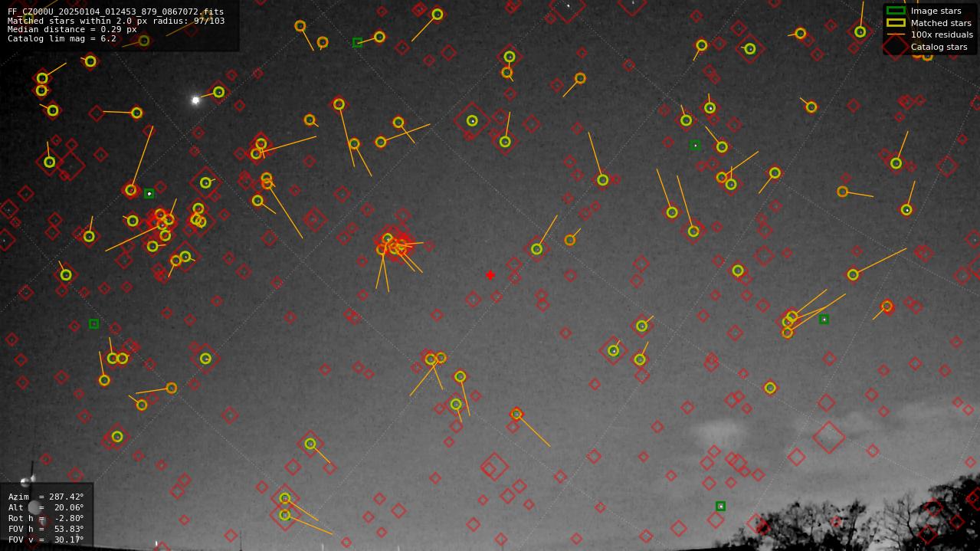Click the yellow Matched stars legend square

coord(895,22)
